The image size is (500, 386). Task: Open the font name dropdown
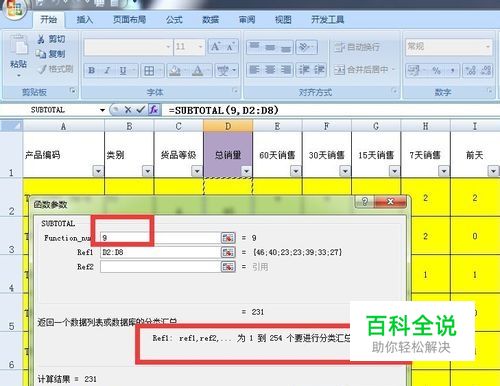click(x=168, y=47)
